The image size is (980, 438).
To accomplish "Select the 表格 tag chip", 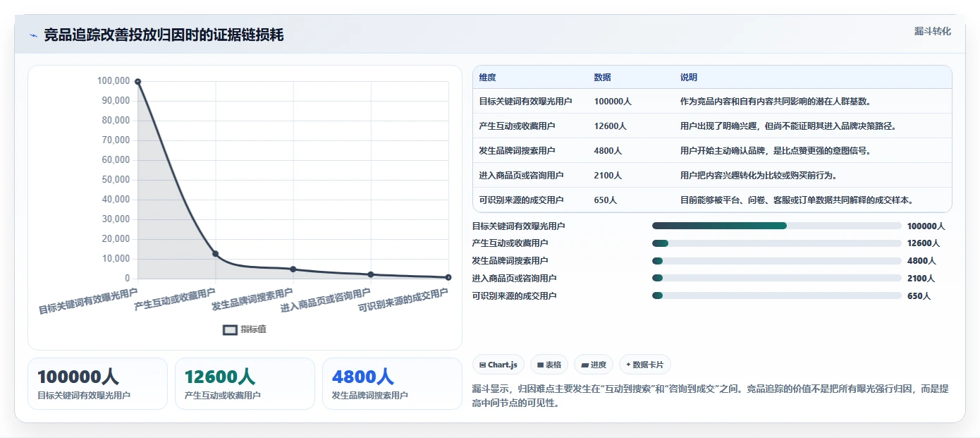I will 549,365.
